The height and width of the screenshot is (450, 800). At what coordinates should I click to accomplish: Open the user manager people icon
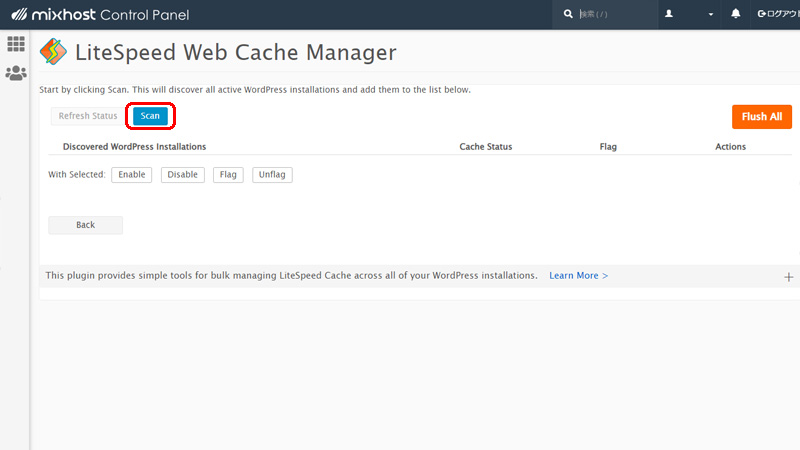(16, 73)
